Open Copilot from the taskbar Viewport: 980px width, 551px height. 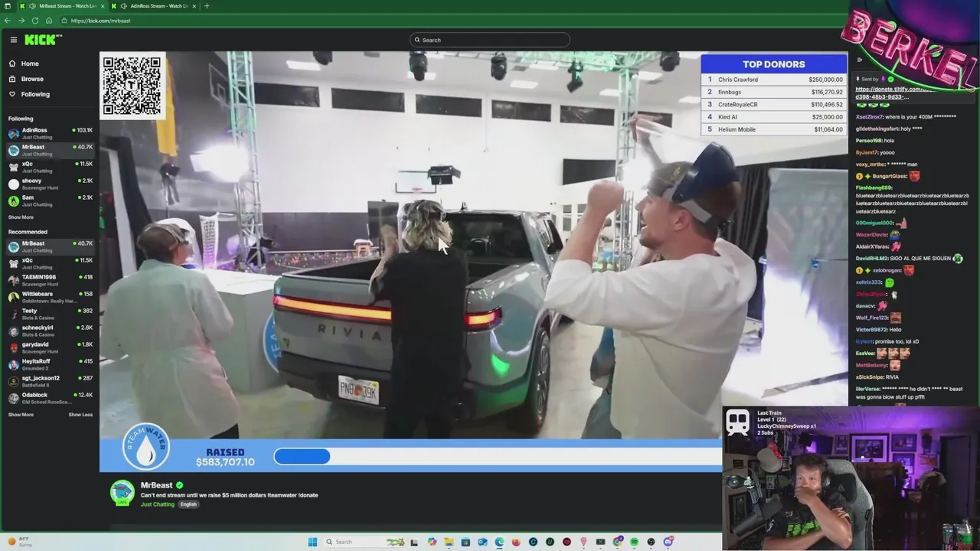coord(432,542)
